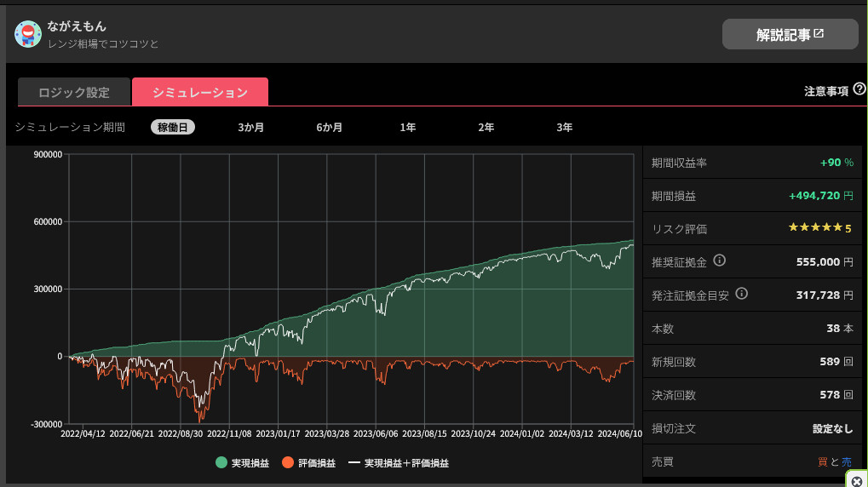
Task: Click the ながえもん avatar icon
Action: point(27,34)
